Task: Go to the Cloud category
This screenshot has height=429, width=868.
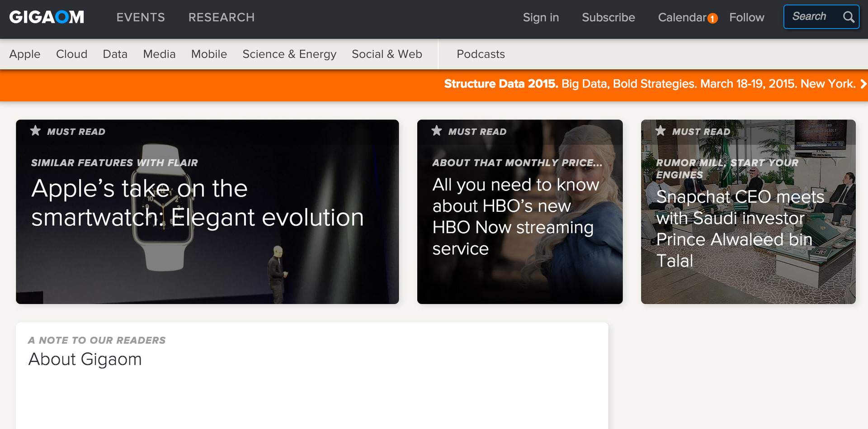Action: point(71,54)
